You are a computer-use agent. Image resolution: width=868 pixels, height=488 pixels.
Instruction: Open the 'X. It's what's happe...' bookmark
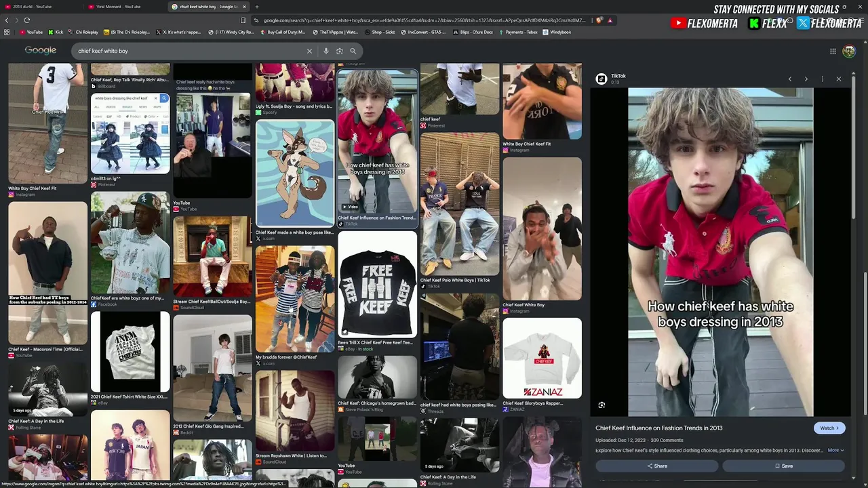click(178, 32)
